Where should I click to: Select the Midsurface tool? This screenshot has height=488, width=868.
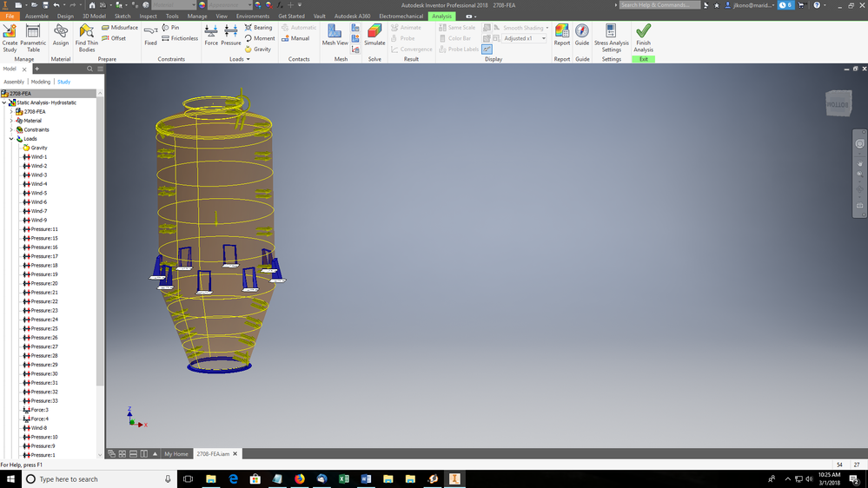(120, 27)
